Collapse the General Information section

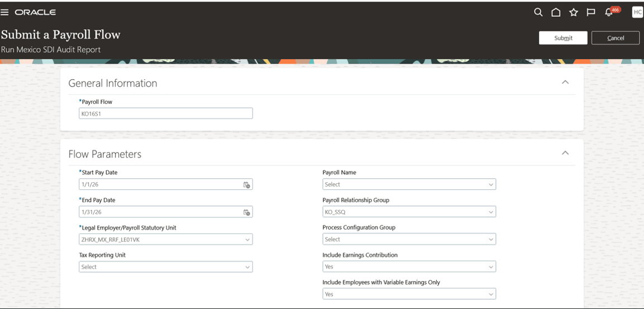click(565, 82)
